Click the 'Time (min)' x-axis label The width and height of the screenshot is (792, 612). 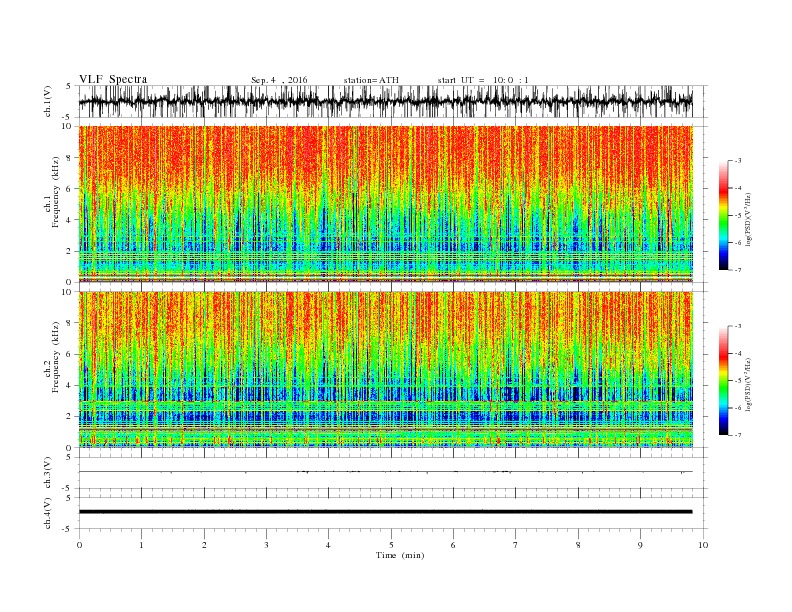pyautogui.click(x=400, y=555)
